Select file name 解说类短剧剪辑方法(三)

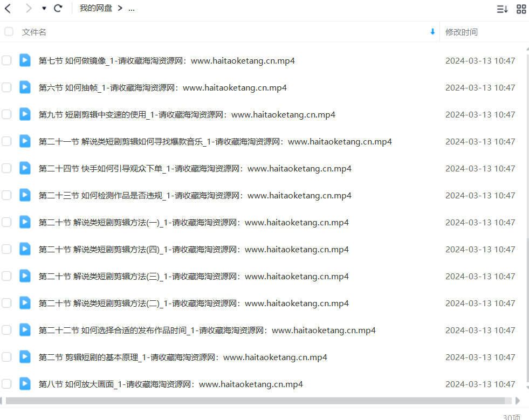click(194, 277)
